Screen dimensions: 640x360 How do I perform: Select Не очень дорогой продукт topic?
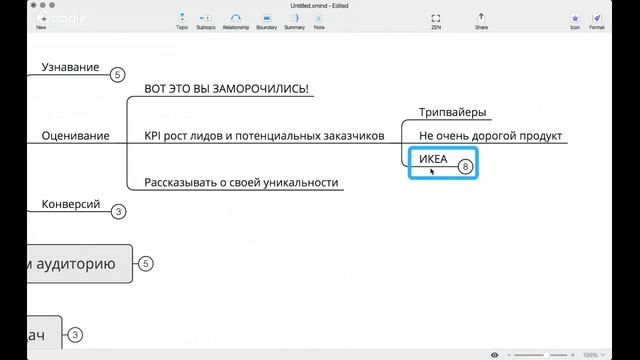point(490,136)
